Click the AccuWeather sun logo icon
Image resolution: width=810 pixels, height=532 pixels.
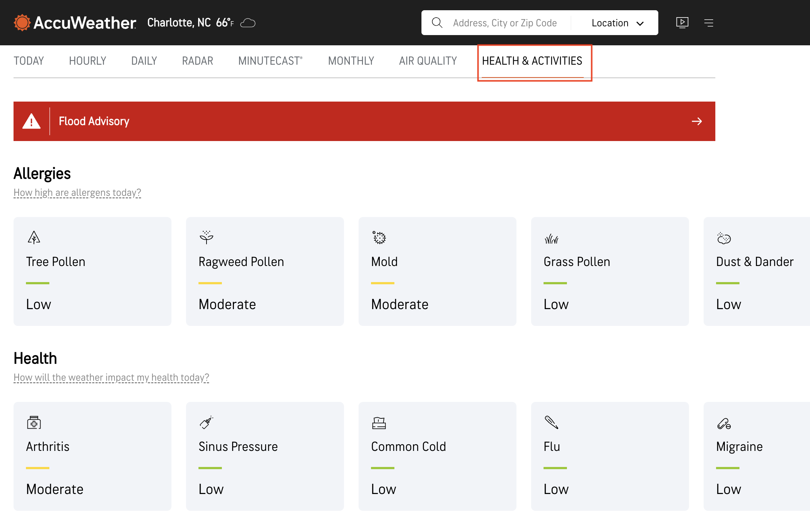22,23
